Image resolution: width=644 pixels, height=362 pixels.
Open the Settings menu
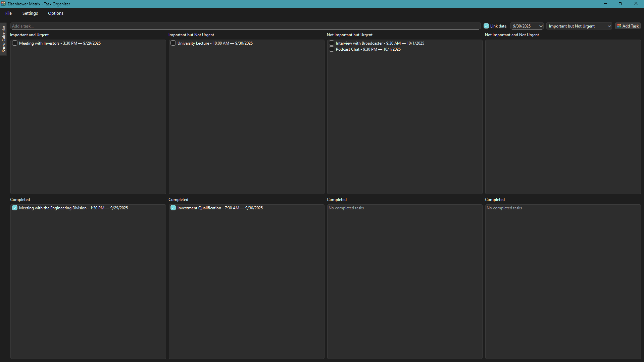[x=30, y=13]
